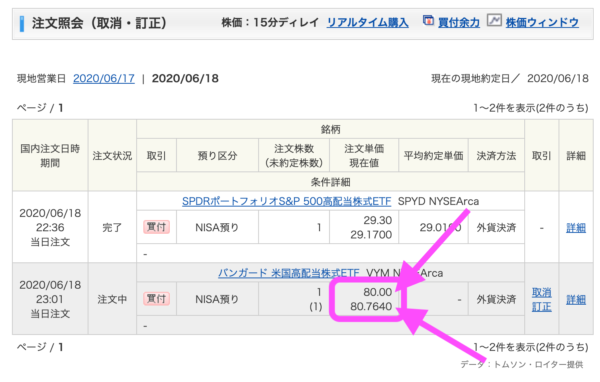Select the 株価：15分ディレイ label

[x=270, y=23]
